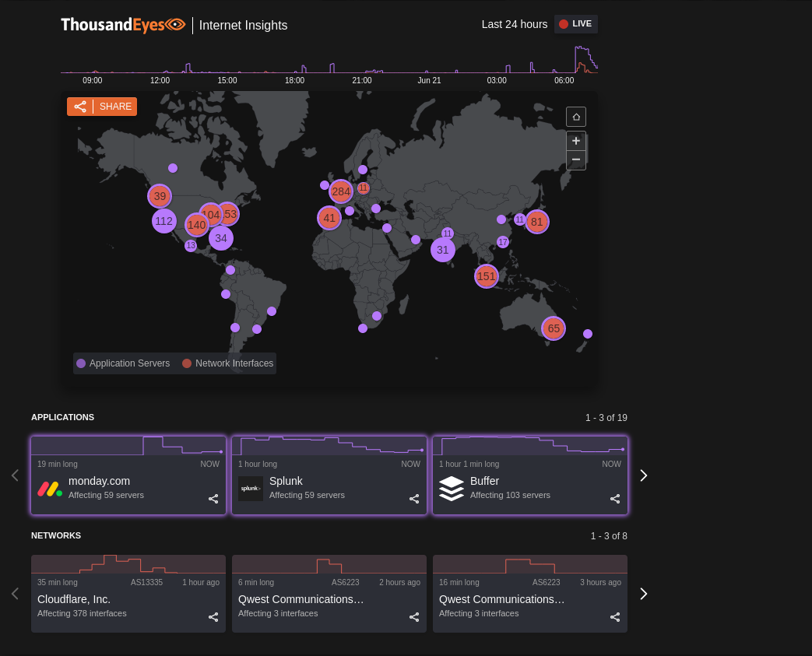Open the Cloudflare, Inc. network card

tap(128, 593)
